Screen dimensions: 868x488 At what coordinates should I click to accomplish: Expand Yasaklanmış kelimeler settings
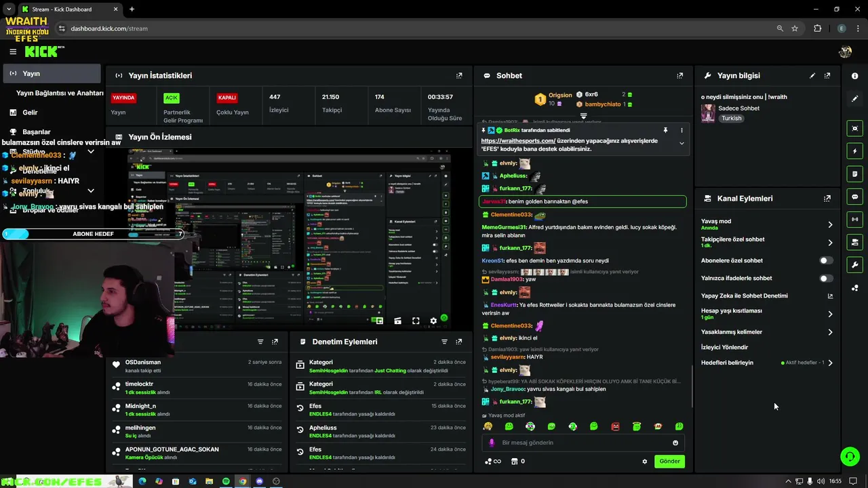(x=830, y=332)
